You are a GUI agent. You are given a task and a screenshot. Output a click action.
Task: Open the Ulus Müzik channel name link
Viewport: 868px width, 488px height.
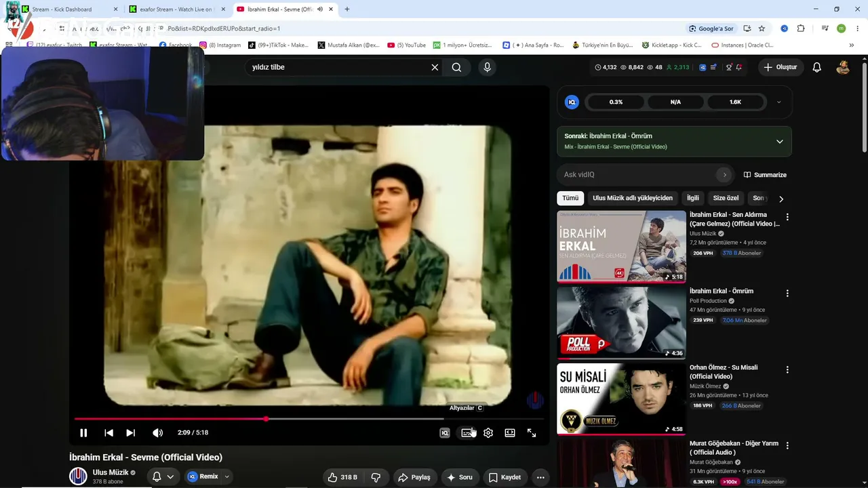coord(111,472)
